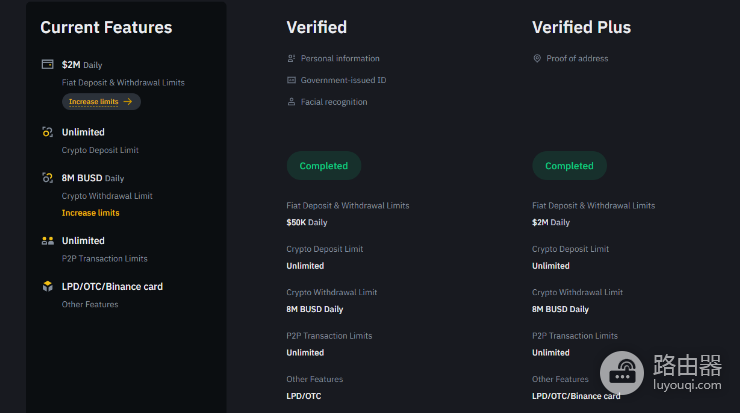The image size is (740, 413).
Task: Click the Completed badge under Verified
Action: [324, 166]
